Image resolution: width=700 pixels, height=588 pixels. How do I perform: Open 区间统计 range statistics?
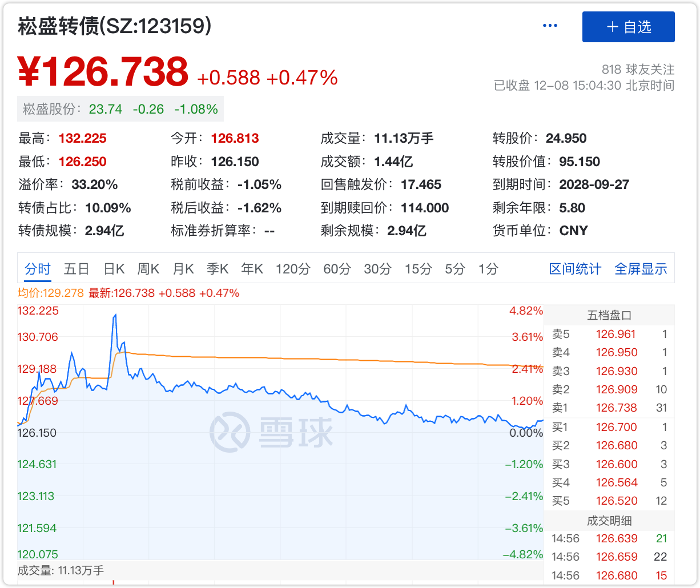coord(575,269)
